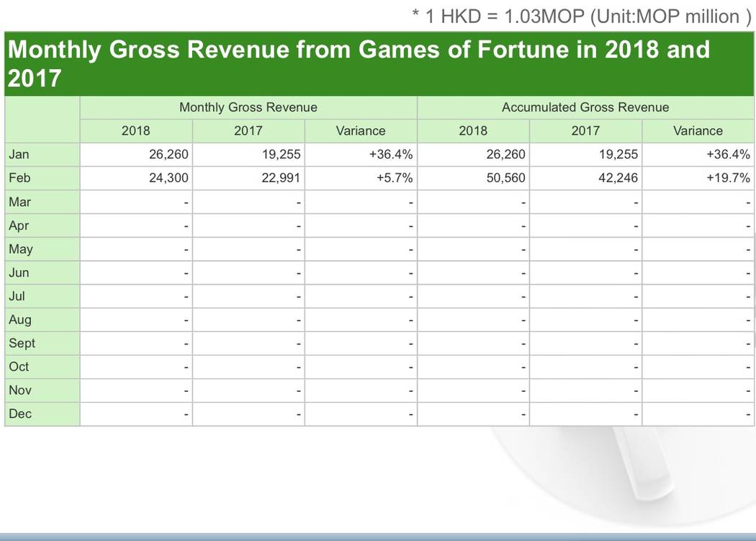Click the Jan row label

pos(19,154)
